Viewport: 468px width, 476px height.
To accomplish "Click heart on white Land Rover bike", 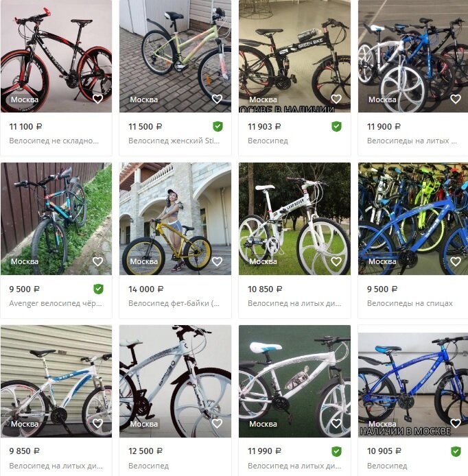I will click(x=336, y=261).
